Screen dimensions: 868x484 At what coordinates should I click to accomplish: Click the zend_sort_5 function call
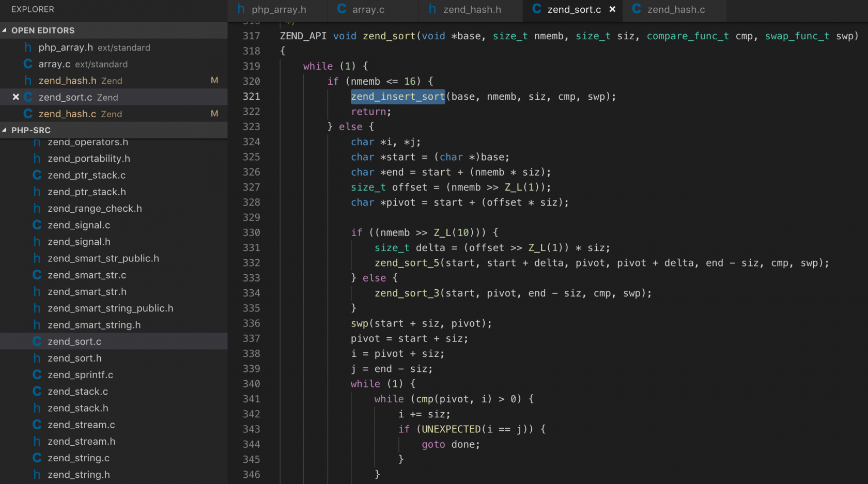pyautogui.click(x=407, y=263)
